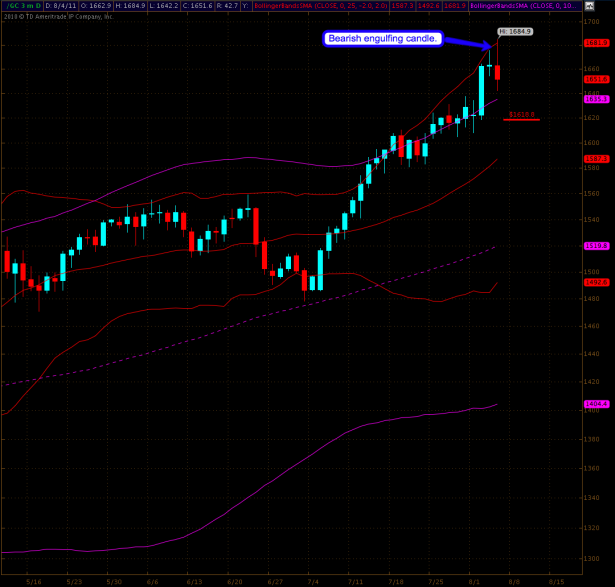Viewport: 615px width, 587px height.
Task: Click the 'Bearish engulfing candle.' annotation box
Action: pyautogui.click(x=380, y=39)
